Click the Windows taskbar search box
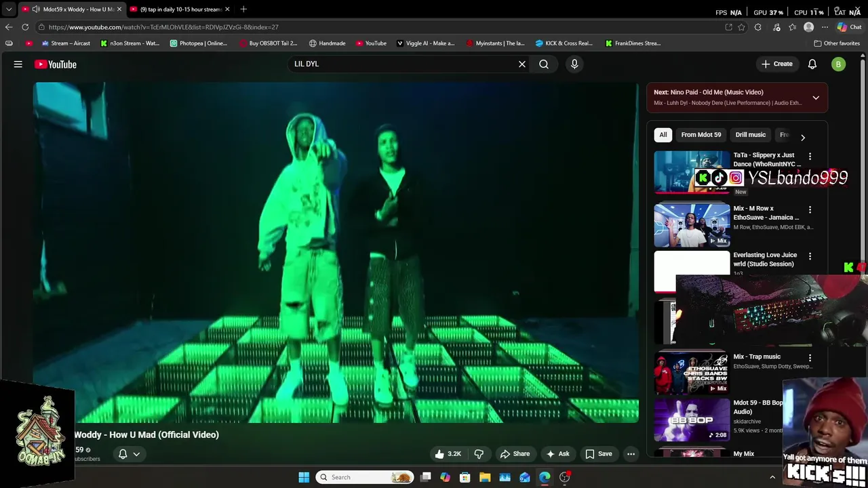868x488 pixels. pyautogui.click(x=365, y=477)
